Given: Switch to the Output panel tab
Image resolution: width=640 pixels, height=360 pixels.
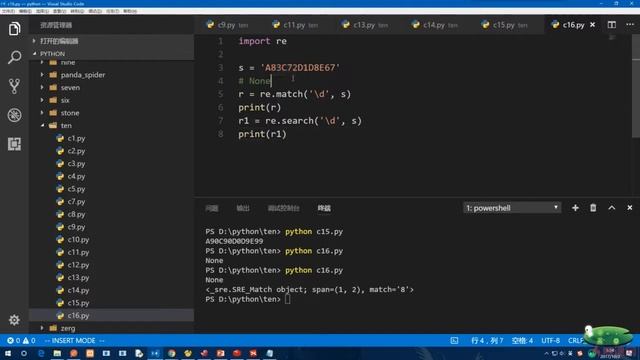Looking at the screenshot, I should point(243,208).
